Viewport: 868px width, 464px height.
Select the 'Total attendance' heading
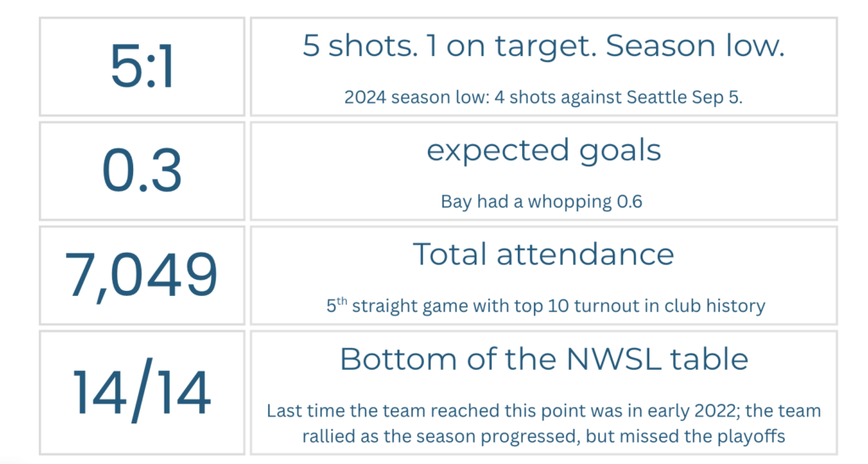click(543, 254)
